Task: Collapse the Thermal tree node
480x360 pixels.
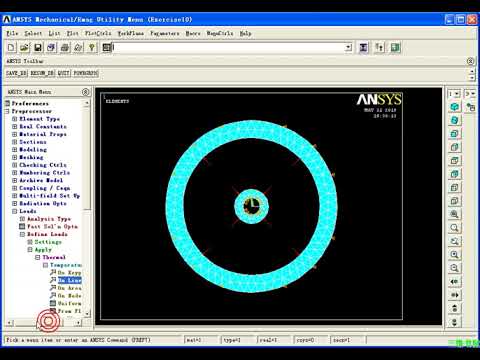Action: coord(38,257)
